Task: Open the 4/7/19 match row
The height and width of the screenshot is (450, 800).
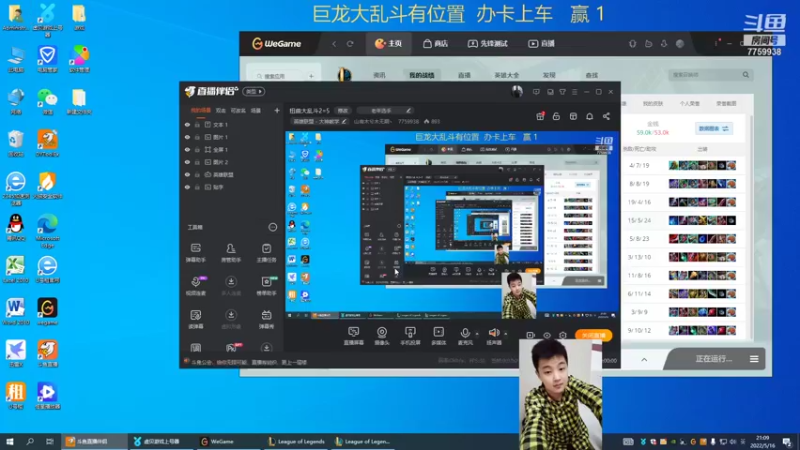Action: coord(682,165)
